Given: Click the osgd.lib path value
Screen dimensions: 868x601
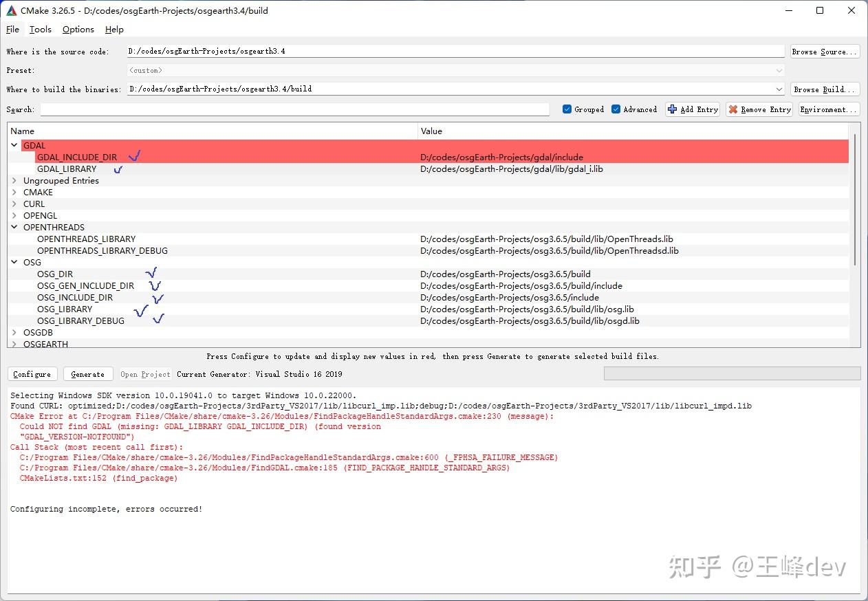Looking at the screenshot, I should pos(530,320).
